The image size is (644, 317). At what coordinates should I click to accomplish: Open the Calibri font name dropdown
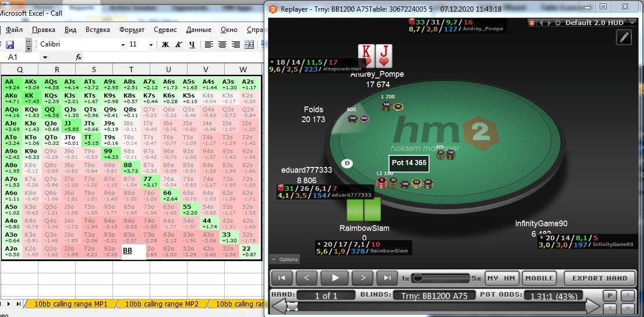123,45
